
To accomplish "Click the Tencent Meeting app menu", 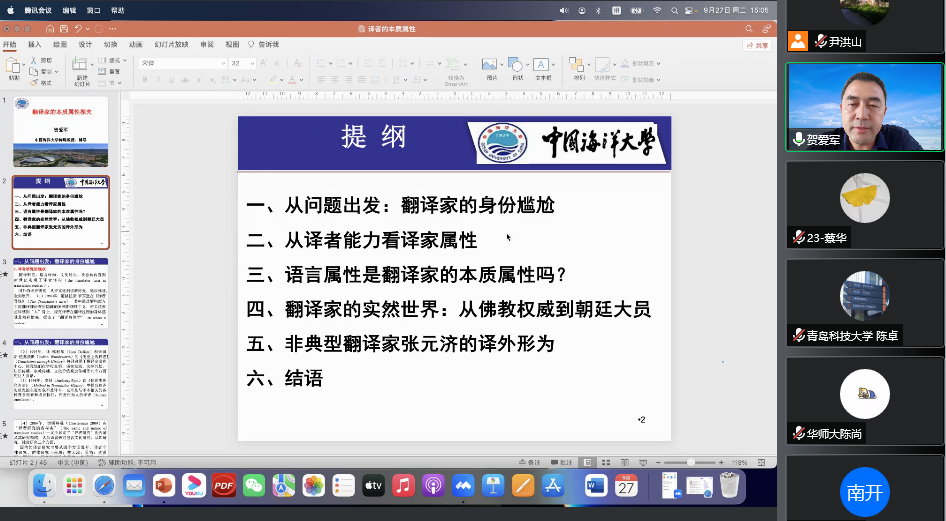I will click(x=40, y=9).
